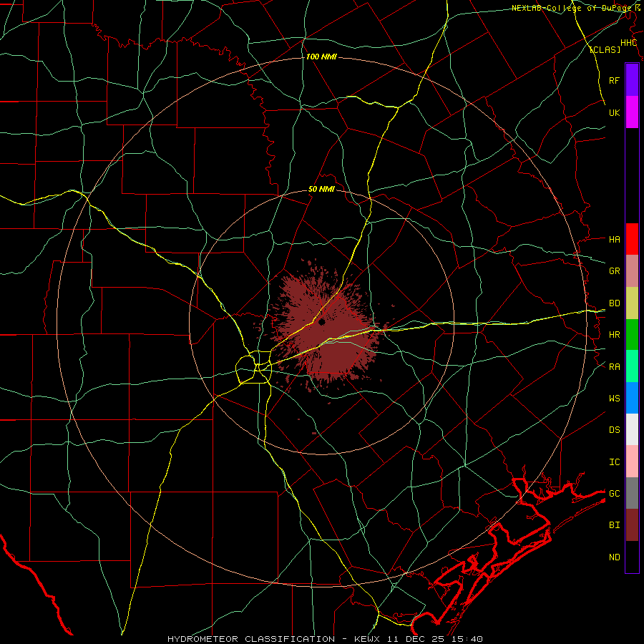Click the UK magenta legend swatch

[632, 112]
